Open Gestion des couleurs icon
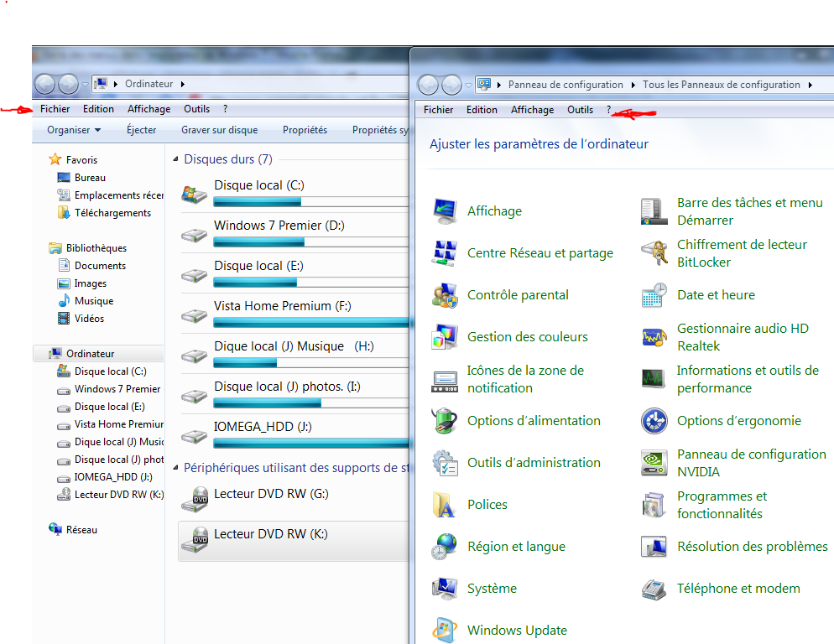Image resolution: width=834 pixels, height=644 pixels. pos(445,336)
